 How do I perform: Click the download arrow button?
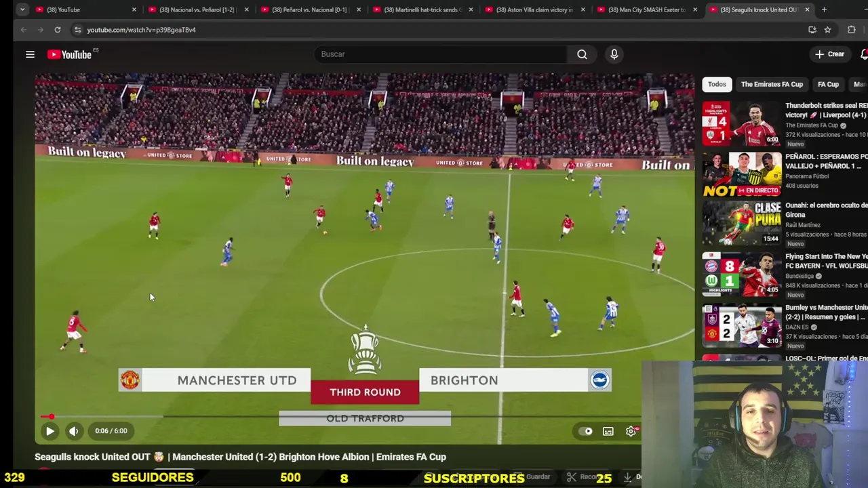click(629, 477)
